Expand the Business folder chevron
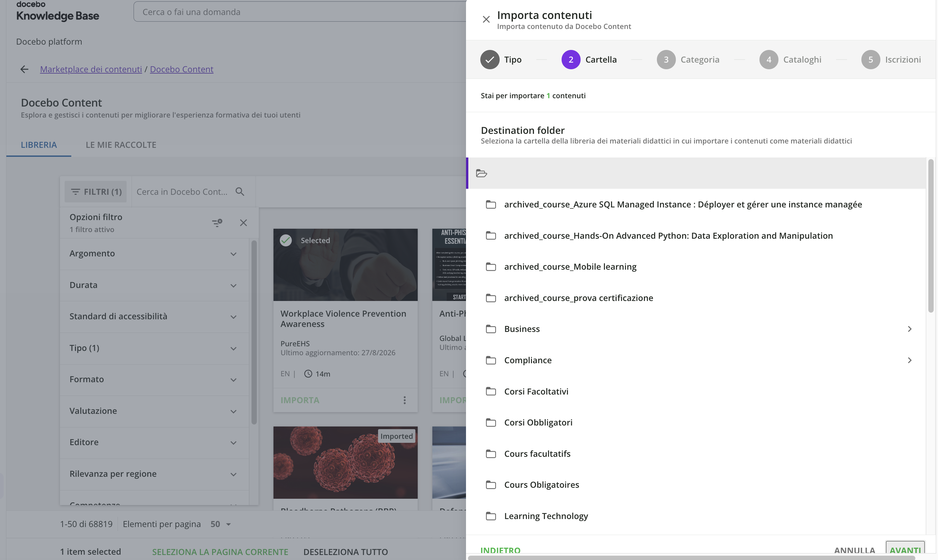This screenshot has width=938, height=560. [910, 329]
